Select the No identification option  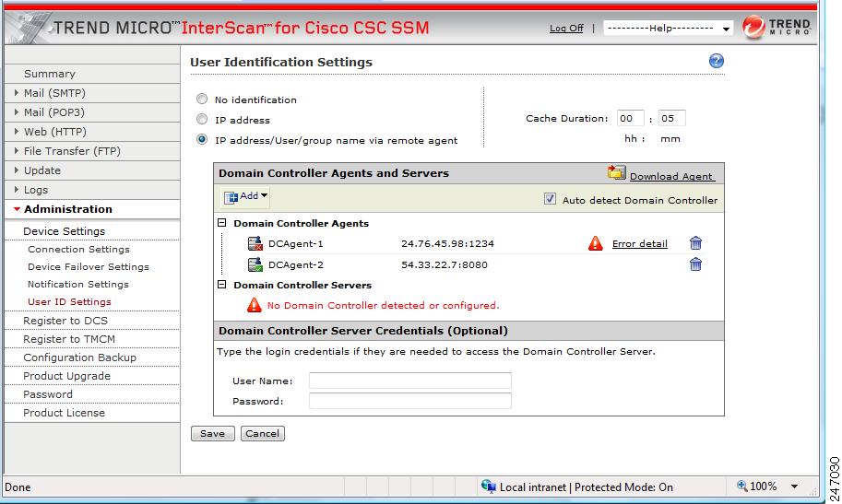(202, 99)
